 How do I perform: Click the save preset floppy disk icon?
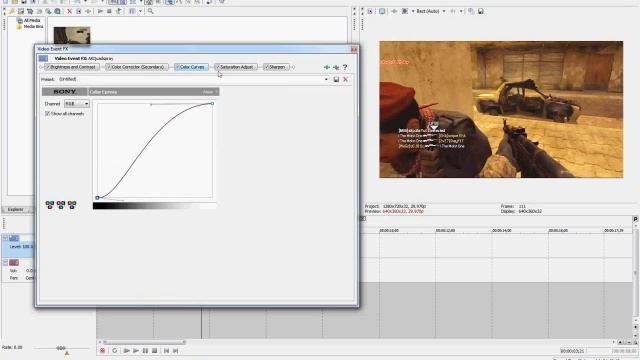[336, 79]
